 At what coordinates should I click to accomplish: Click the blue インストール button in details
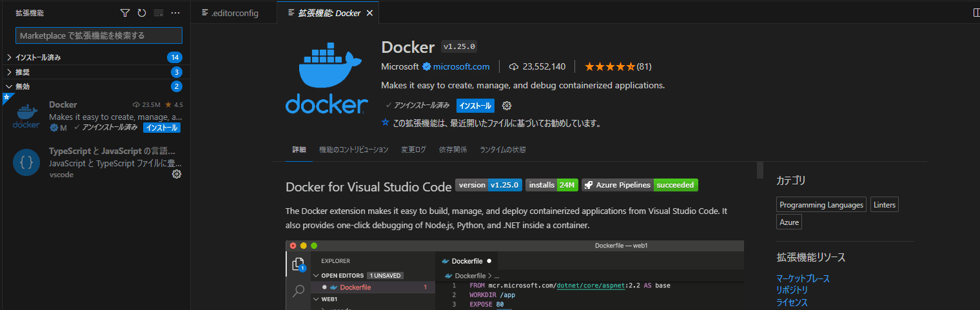tap(475, 105)
